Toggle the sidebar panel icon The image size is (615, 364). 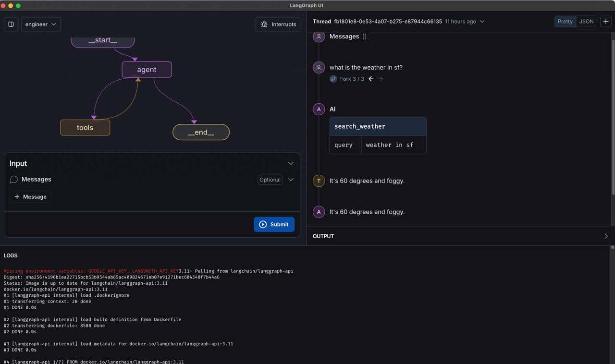(11, 24)
